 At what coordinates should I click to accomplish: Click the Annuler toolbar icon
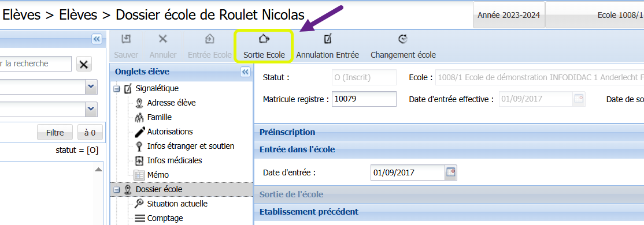coord(163,39)
